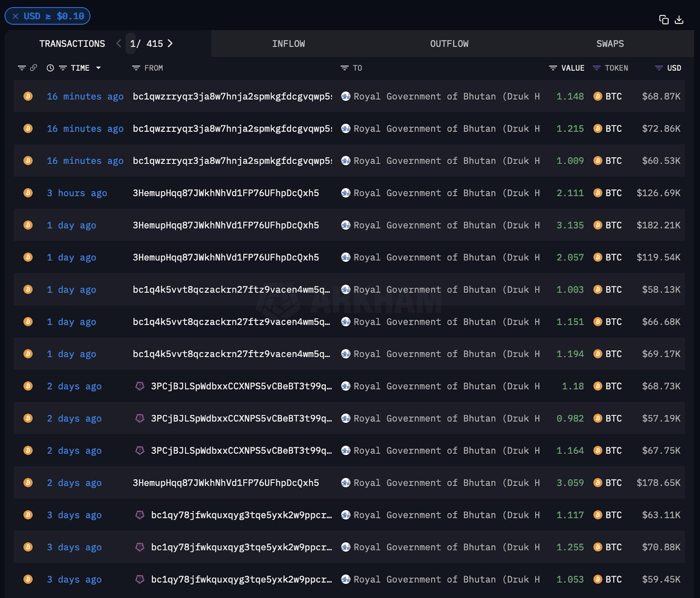This screenshot has height=598, width=700.
Task: Select value 1.18 in the table
Action: click(573, 386)
